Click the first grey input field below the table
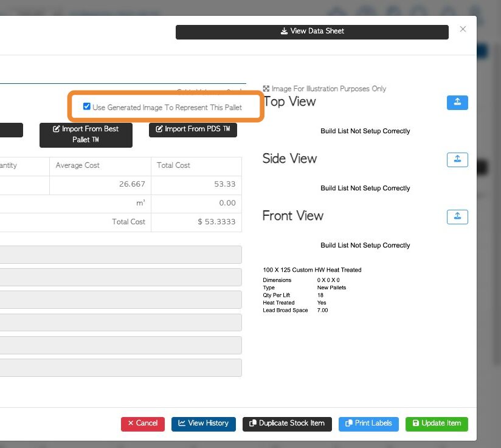501x448 pixels. [120, 255]
